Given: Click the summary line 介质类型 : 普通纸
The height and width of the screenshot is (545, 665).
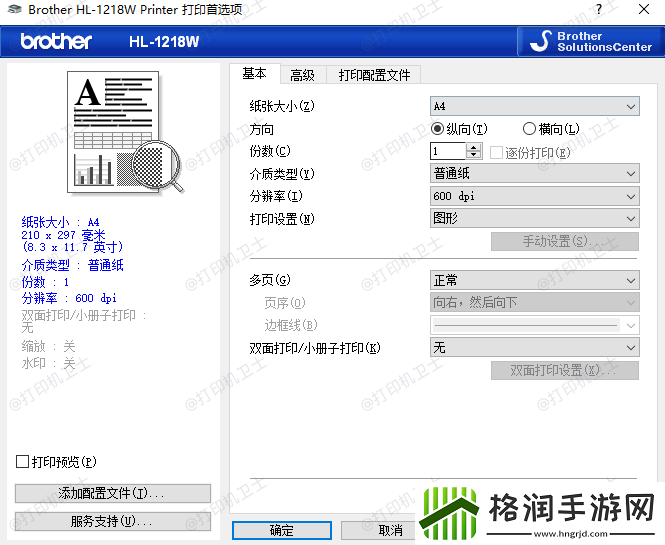Looking at the screenshot, I should [x=73, y=266].
